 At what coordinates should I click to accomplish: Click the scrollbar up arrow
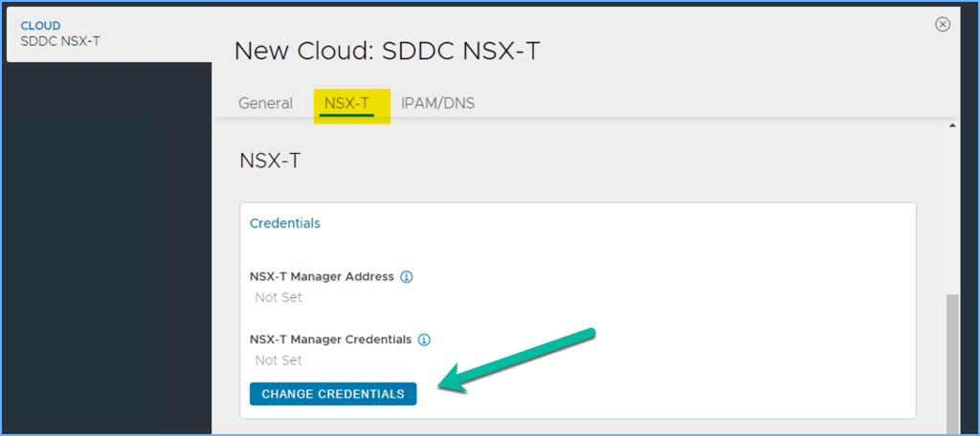click(951, 126)
